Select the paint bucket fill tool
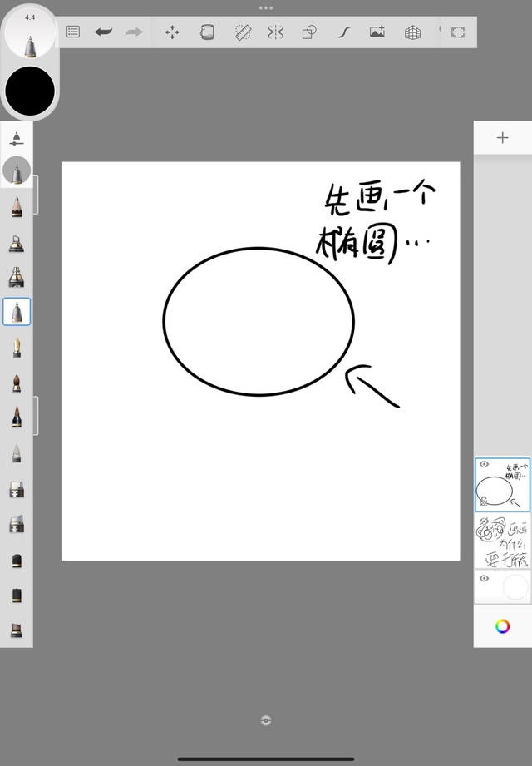Viewport: 532px width, 766px height. click(x=207, y=32)
